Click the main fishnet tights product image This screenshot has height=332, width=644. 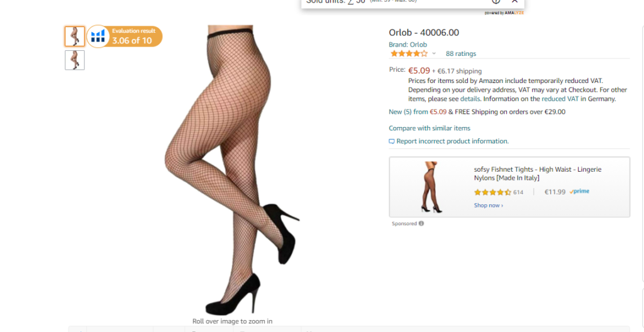point(232,170)
